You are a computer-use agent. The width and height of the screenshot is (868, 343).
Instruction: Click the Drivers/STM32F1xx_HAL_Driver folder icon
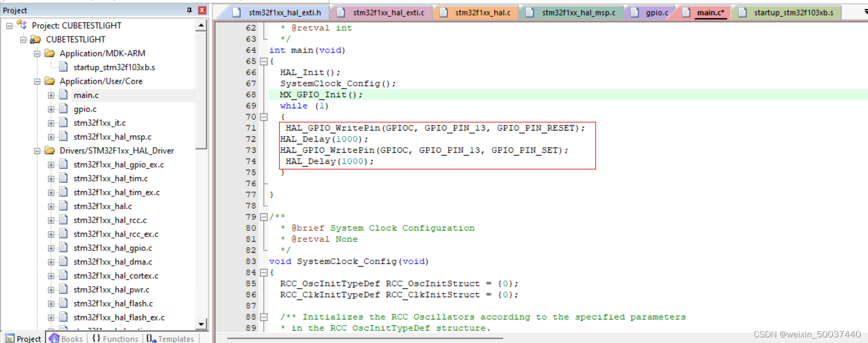click(50, 150)
